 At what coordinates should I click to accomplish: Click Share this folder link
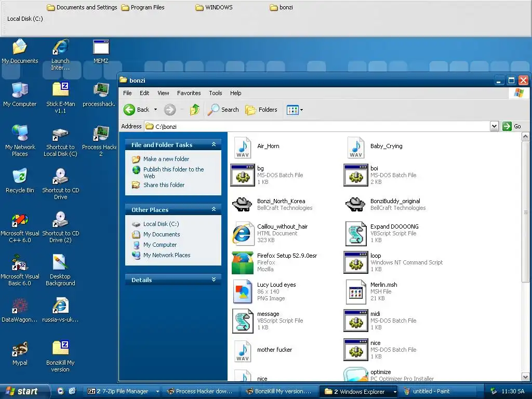click(164, 185)
